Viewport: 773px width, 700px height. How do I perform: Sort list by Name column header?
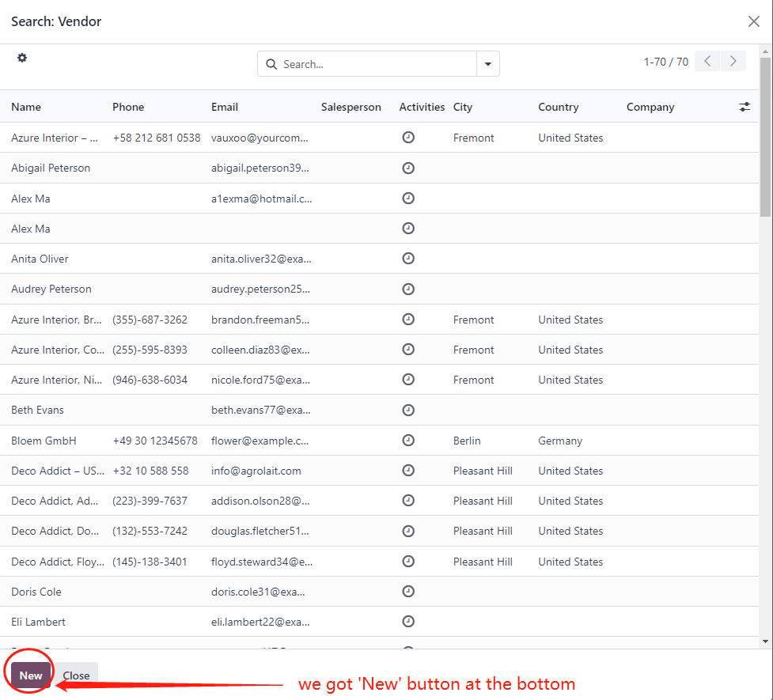(x=26, y=107)
